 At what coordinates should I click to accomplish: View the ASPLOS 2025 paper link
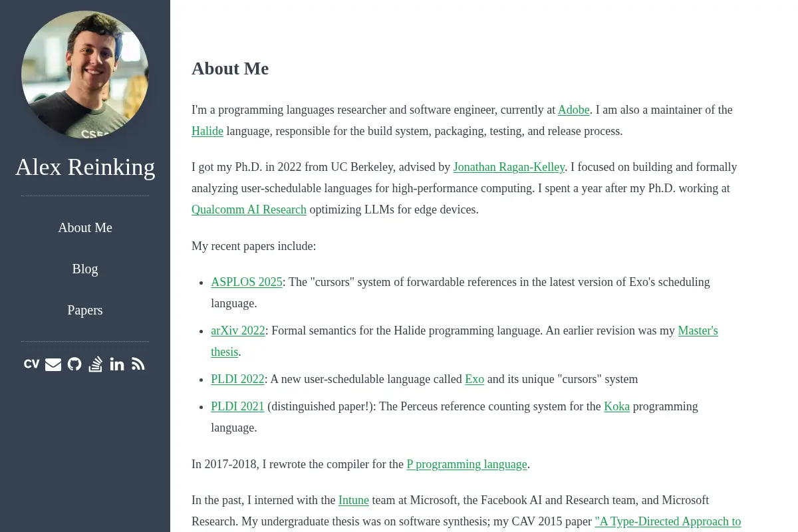[x=247, y=282]
